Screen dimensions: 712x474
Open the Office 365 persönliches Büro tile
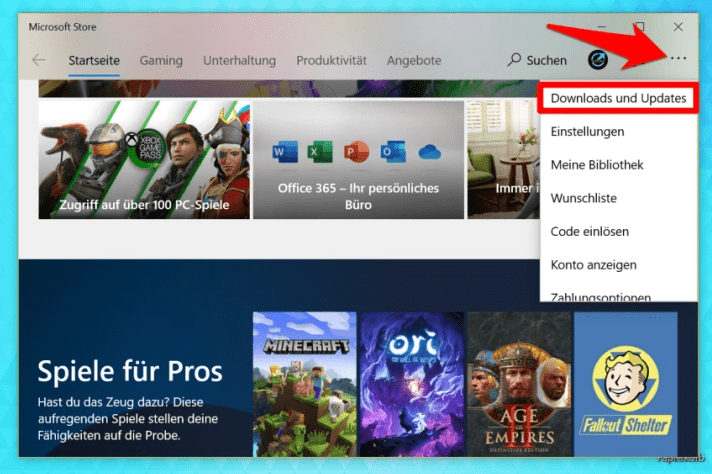coord(358,160)
